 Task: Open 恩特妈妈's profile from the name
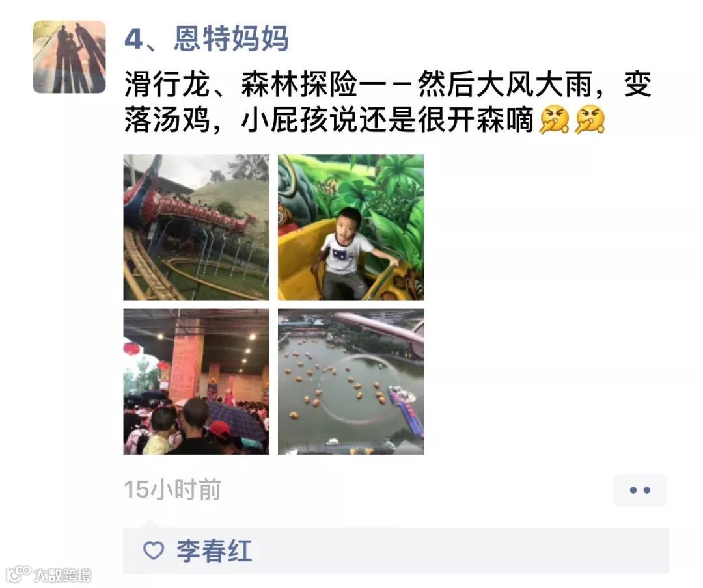(x=231, y=39)
